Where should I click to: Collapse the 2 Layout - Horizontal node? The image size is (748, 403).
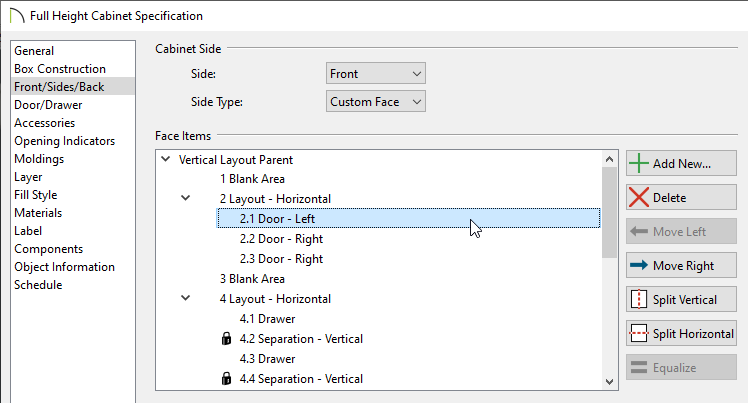(186, 198)
